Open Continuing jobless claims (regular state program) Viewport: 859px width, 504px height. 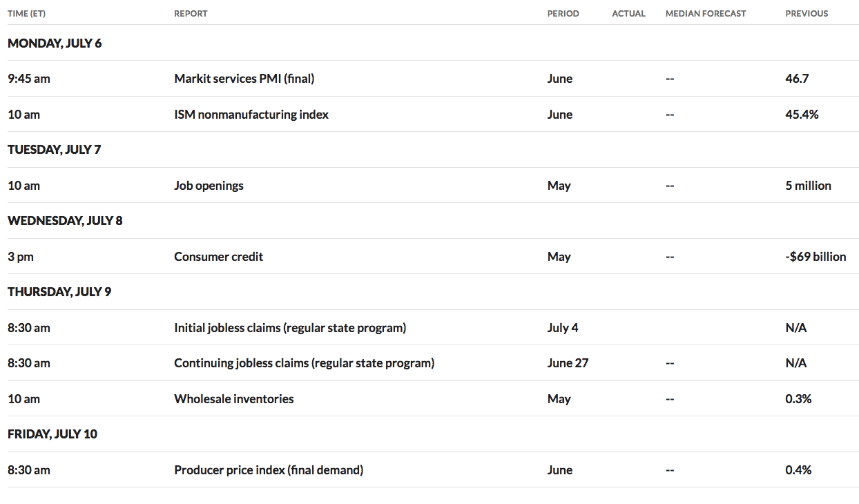click(304, 363)
